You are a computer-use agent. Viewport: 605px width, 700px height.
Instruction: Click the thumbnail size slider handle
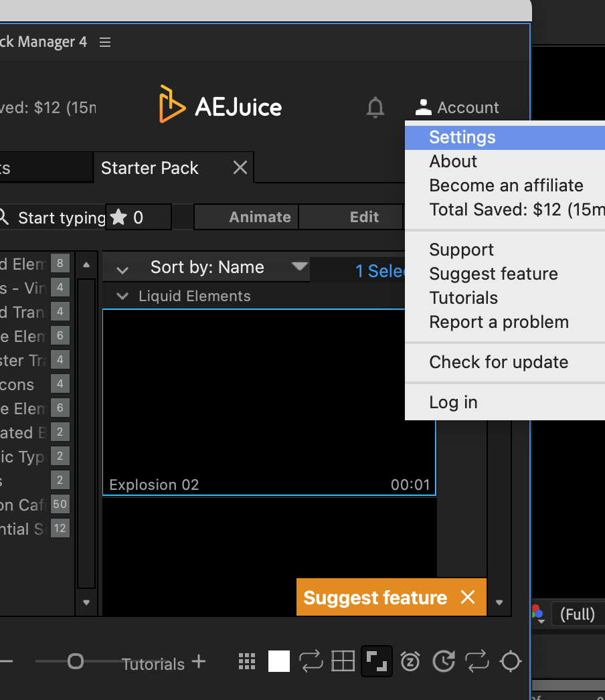click(76, 661)
